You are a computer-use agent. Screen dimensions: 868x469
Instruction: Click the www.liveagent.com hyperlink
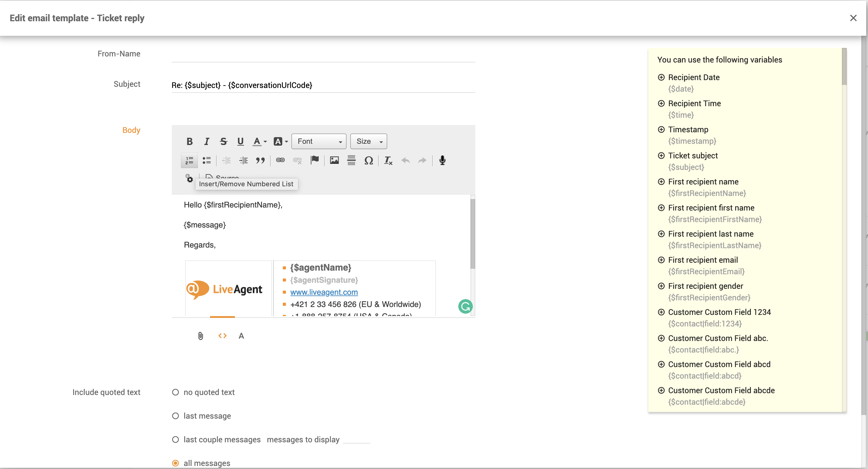point(324,292)
